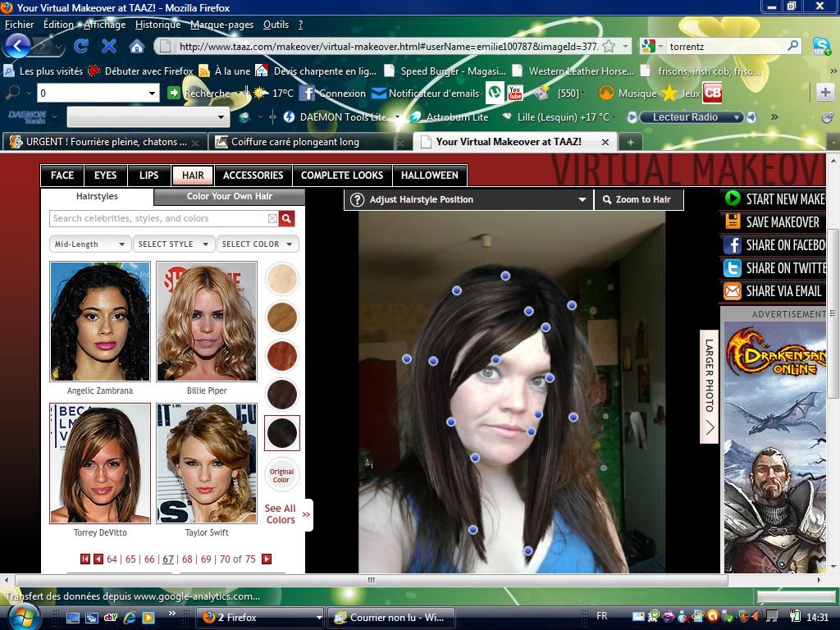The width and height of the screenshot is (840, 630).
Task: Click the red search magnifier button
Action: (x=286, y=218)
